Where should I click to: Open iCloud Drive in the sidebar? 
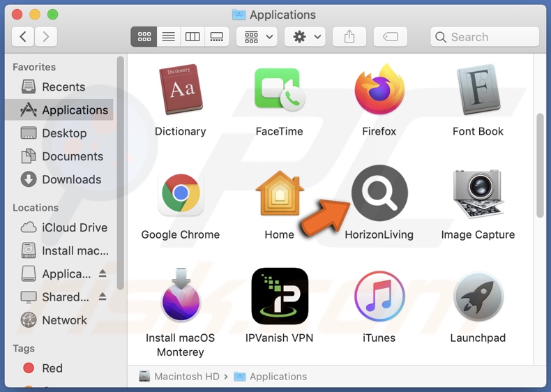point(59,227)
